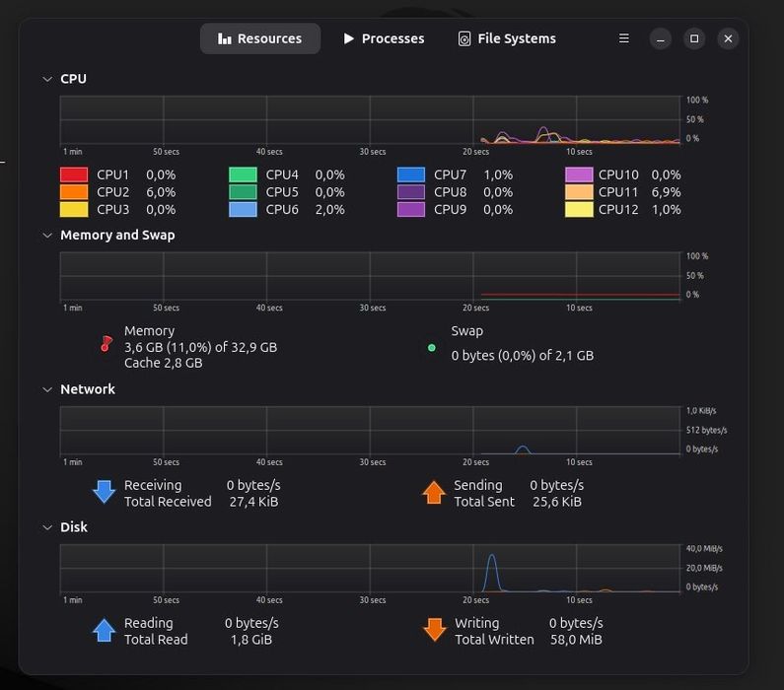Click the CPU12 yellow color swatch
Image resolution: width=784 pixels, height=690 pixels.
click(x=579, y=209)
